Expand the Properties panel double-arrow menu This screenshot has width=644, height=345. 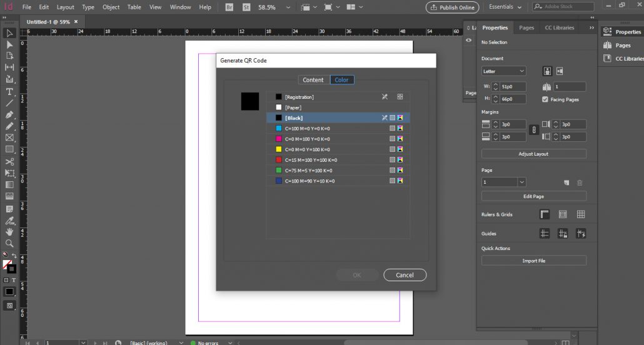pyautogui.click(x=591, y=27)
